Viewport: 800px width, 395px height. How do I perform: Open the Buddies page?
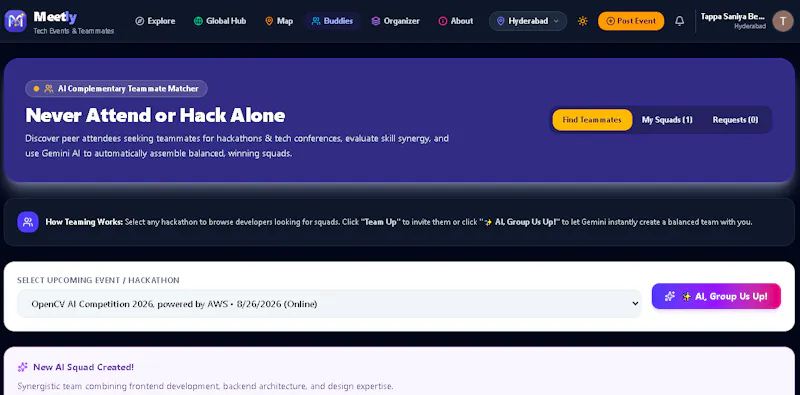tap(332, 21)
